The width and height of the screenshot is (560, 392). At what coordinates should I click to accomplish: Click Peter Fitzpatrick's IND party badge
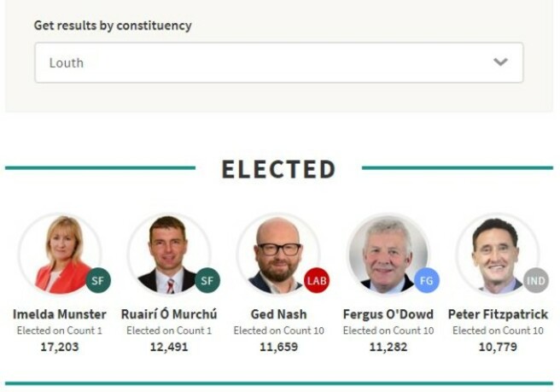point(536,280)
